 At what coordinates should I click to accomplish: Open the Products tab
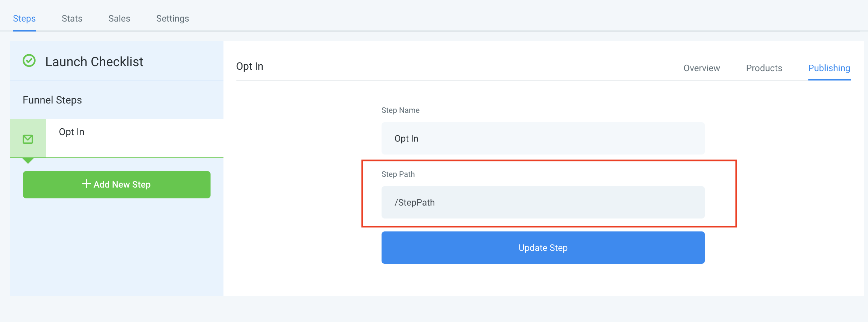[764, 68]
